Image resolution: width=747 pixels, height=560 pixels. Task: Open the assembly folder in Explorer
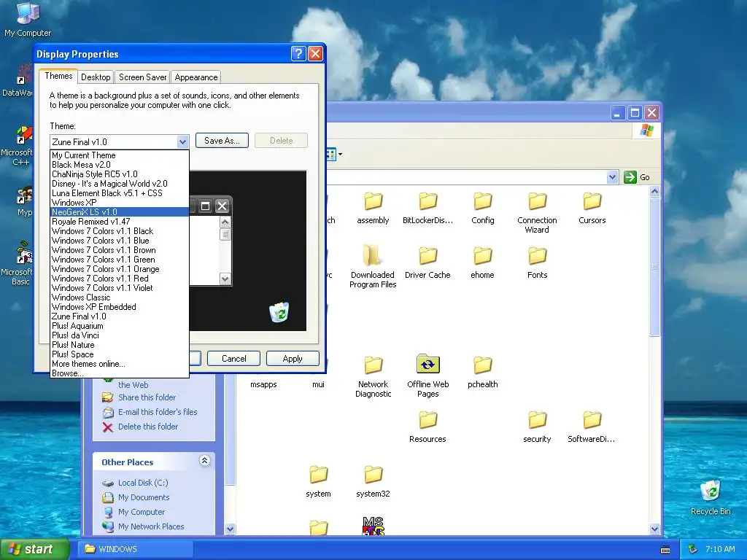[373, 208]
